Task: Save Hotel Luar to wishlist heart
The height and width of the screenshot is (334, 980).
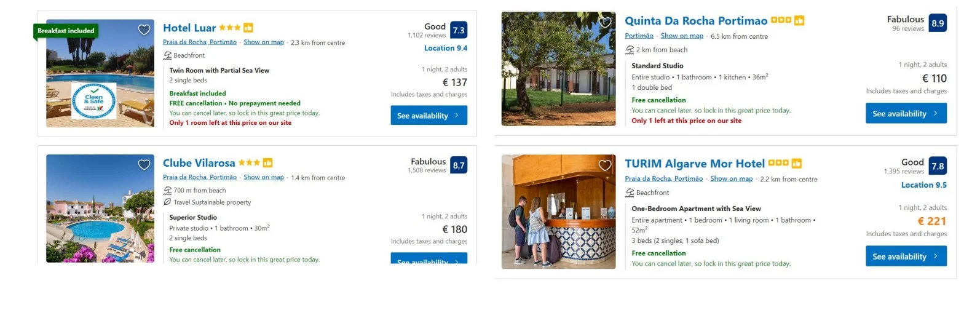Action: click(x=144, y=30)
